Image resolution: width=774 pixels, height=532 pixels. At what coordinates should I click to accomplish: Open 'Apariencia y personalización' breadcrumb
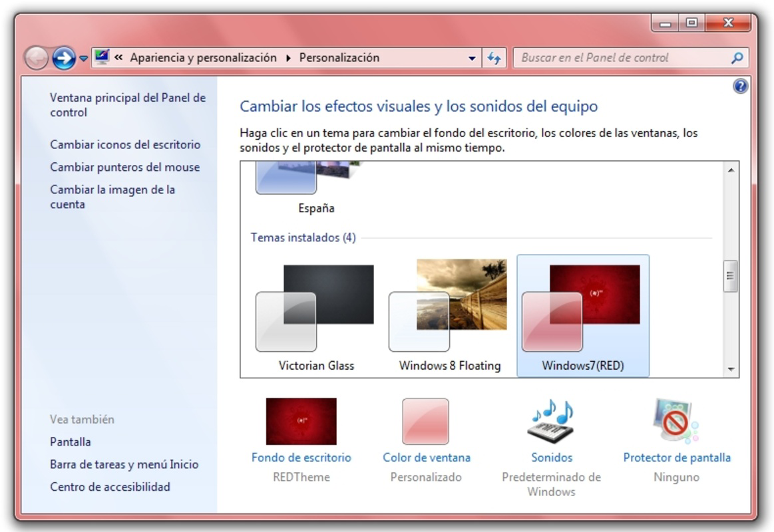tap(204, 58)
